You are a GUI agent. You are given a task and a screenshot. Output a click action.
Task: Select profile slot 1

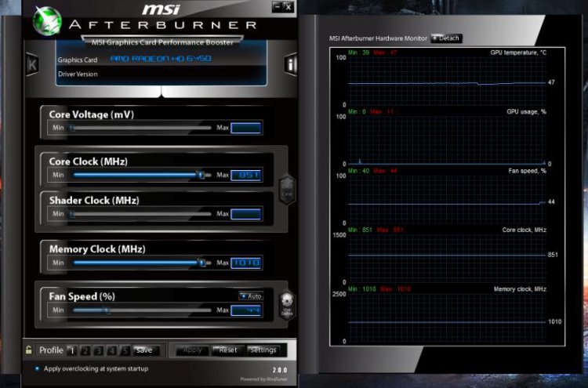coord(72,350)
